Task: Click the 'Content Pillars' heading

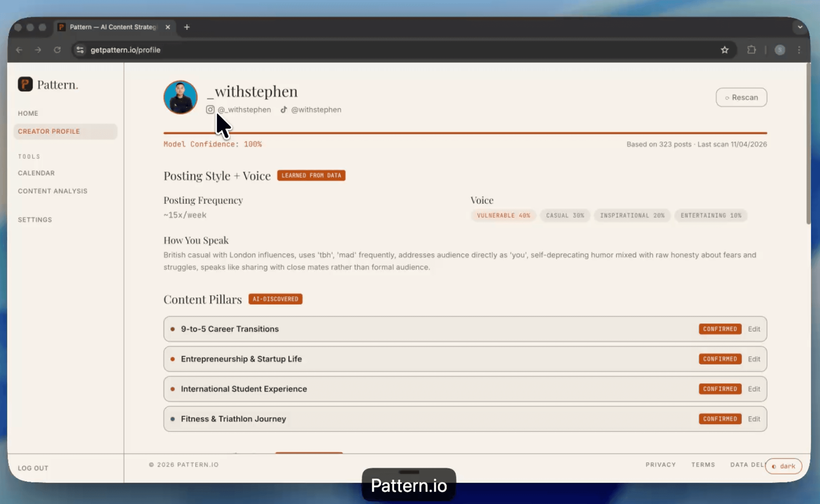Action: pos(203,299)
